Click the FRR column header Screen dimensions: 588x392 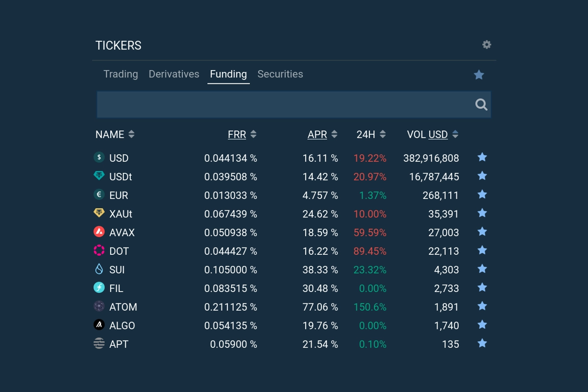pos(241,134)
